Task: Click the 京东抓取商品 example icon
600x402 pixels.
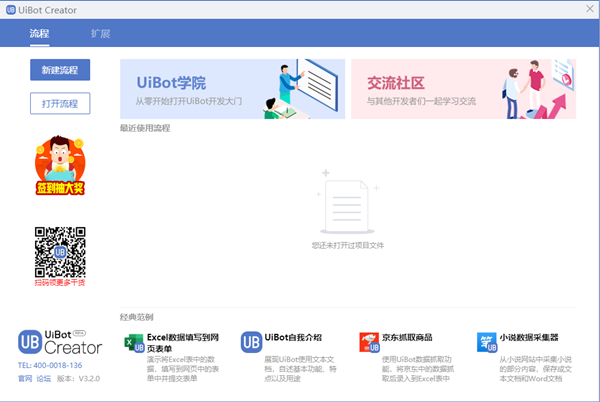Action: coord(369,342)
